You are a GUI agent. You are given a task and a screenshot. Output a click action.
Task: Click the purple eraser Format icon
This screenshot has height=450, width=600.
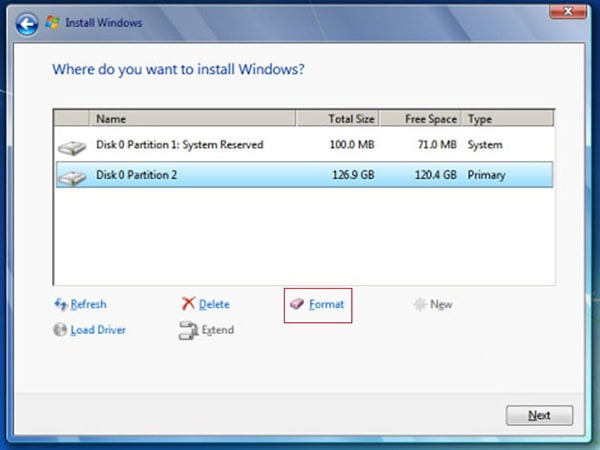(x=297, y=304)
